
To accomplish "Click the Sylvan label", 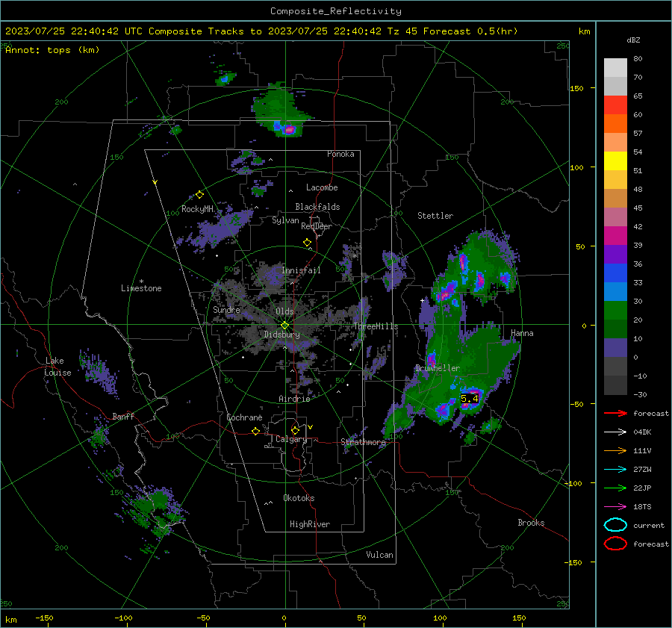I will pos(285,220).
